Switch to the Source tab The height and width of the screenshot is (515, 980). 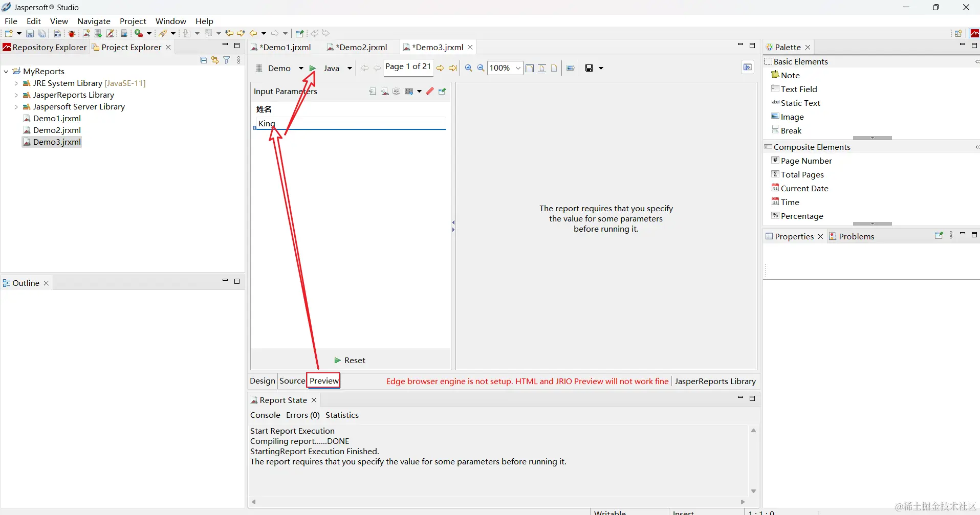tap(292, 380)
